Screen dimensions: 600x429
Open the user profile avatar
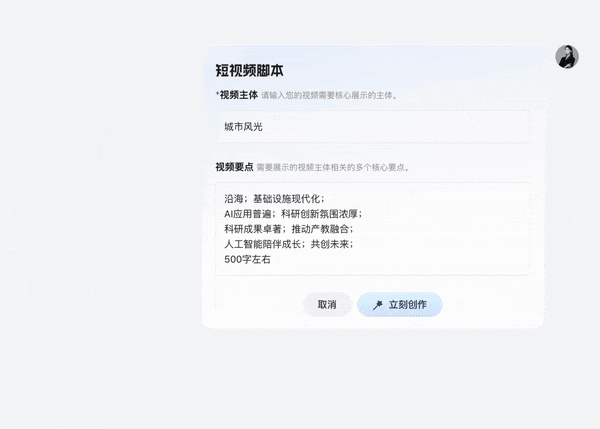(x=567, y=57)
